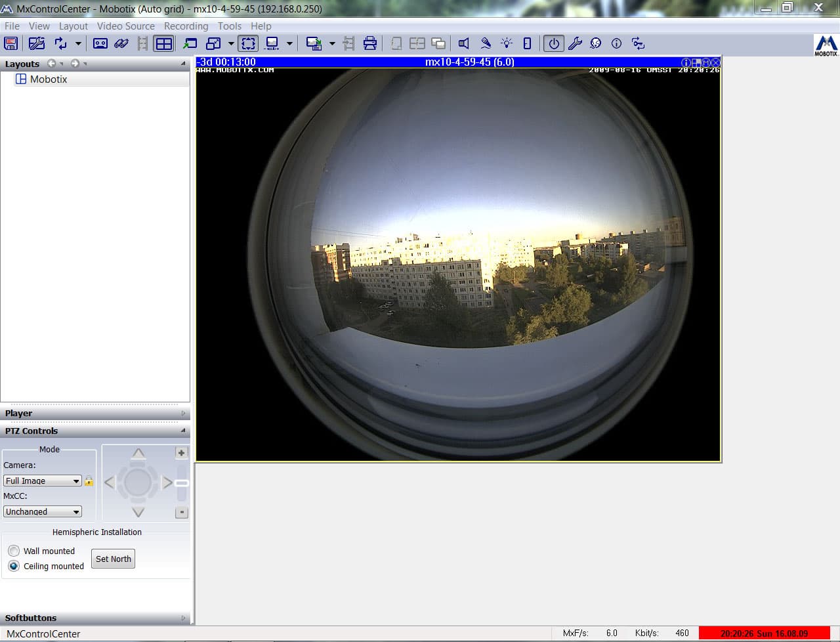This screenshot has width=840, height=642.
Task: Toggle the light bulb icon
Action: (507, 43)
